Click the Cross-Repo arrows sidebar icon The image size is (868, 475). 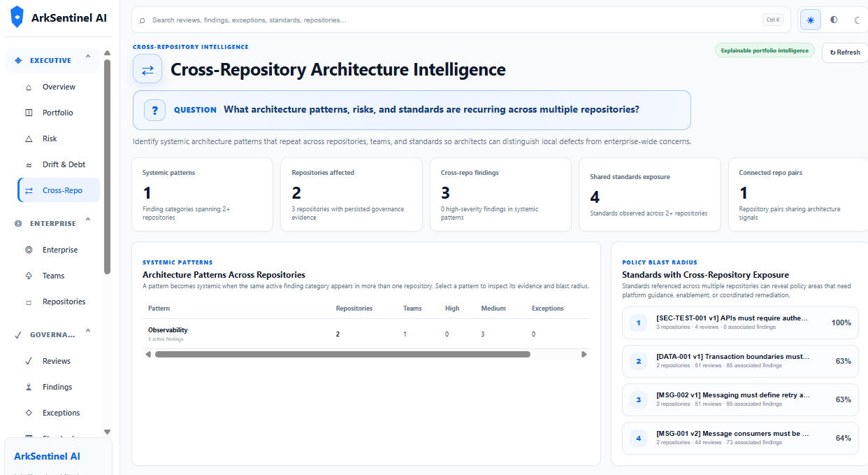(x=29, y=190)
